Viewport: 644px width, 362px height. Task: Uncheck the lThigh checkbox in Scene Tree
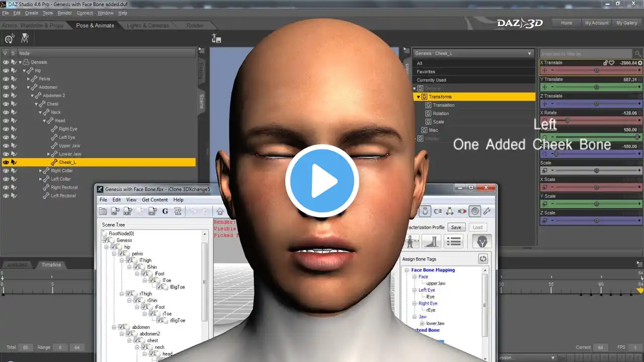(x=129, y=260)
